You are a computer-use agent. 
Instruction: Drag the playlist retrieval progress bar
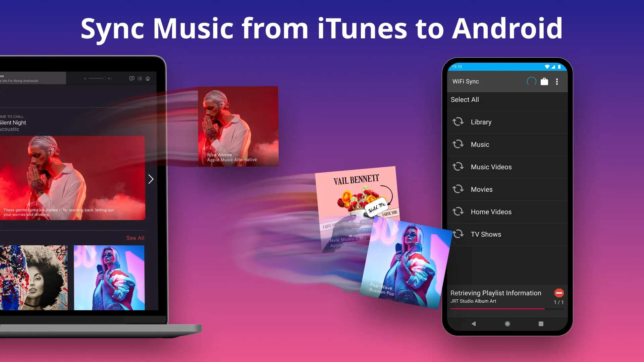[x=507, y=309]
